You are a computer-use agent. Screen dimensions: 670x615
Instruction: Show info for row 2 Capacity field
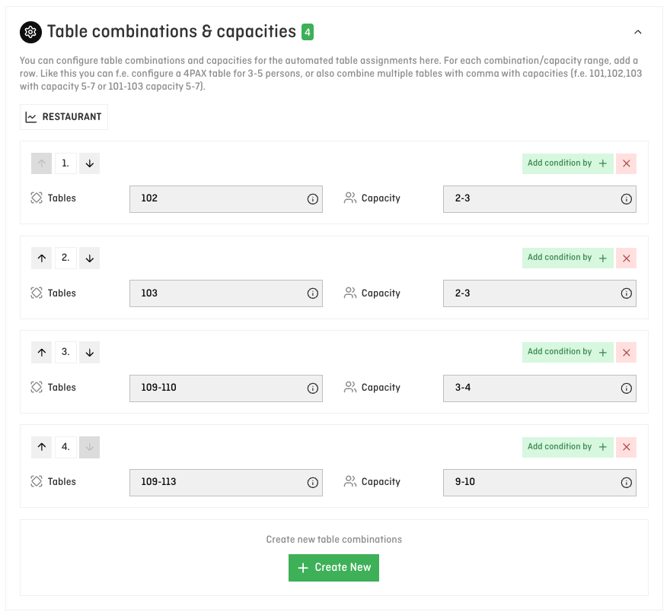click(x=626, y=294)
